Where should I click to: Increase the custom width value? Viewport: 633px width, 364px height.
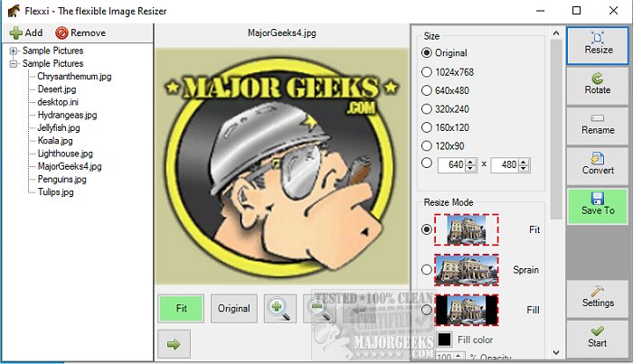pos(470,162)
